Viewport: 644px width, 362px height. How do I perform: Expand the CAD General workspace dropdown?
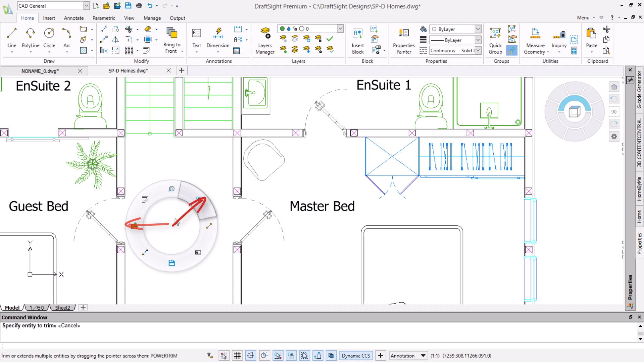(x=86, y=6)
